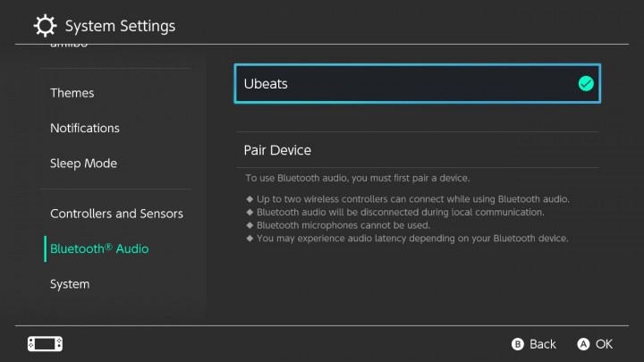Open Themes in the sidebar
The height and width of the screenshot is (362, 644).
(x=72, y=93)
